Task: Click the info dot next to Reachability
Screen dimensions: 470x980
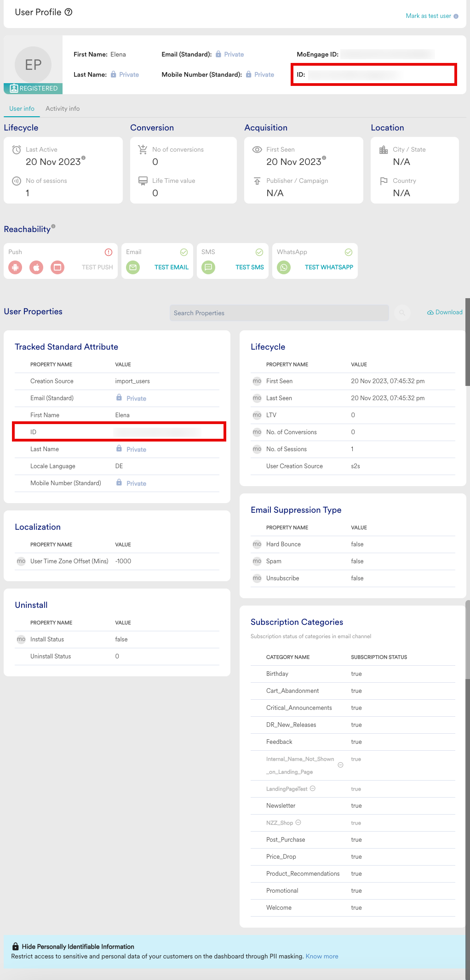Action: pyautogui.click(x=53, y=226)
